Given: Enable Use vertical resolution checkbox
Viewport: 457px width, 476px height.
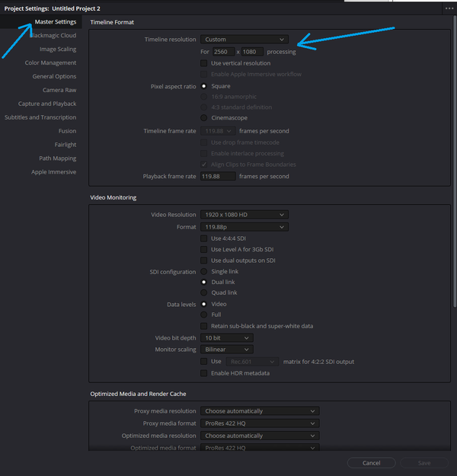Looking at the screenshot, I should pyautogui.click(x=204, y=63).
